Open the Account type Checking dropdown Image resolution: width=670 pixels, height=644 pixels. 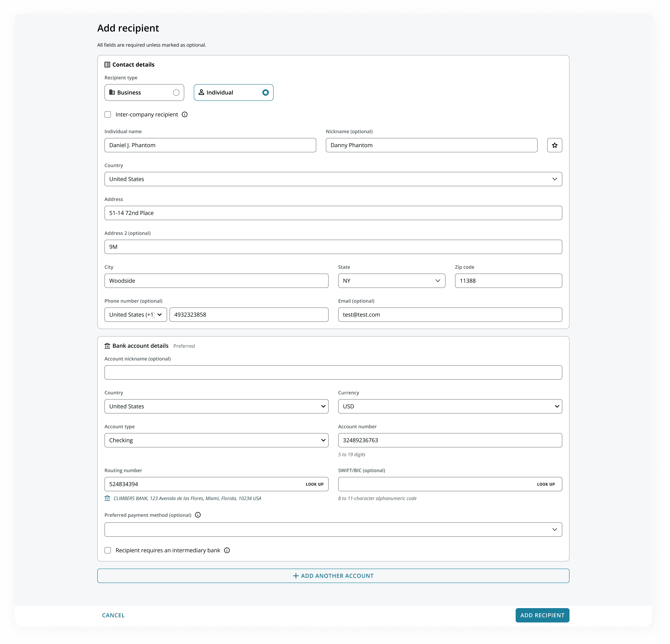coord(216,440)
